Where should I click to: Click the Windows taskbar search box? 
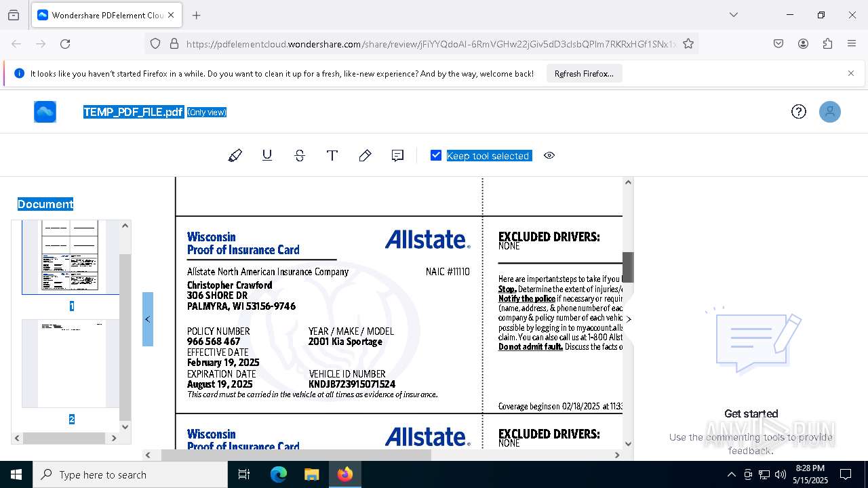[x=130, y=474]
